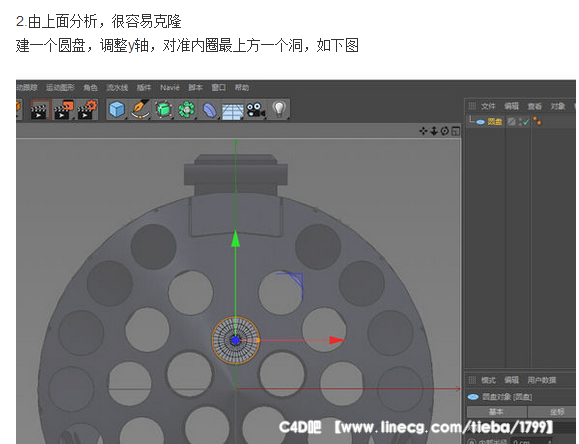The image size is (579, 444).
Task: Open Edit Render Settings gear clapperboard
Action: 87,109
